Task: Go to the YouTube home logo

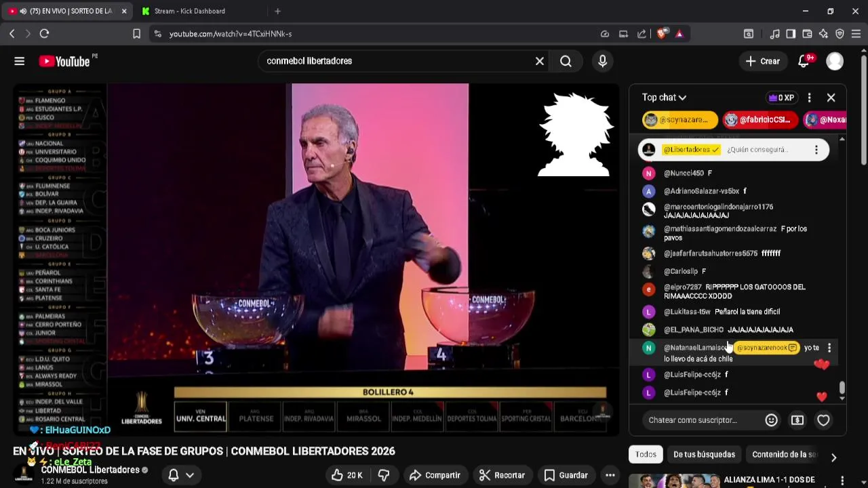Action: [64, 61]
